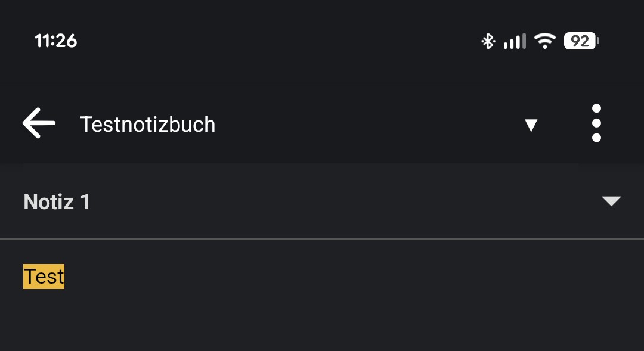The width and height of the screenshot is (644, 351).
Task: Tap empty status bar area beside clock
Action: 268,41
